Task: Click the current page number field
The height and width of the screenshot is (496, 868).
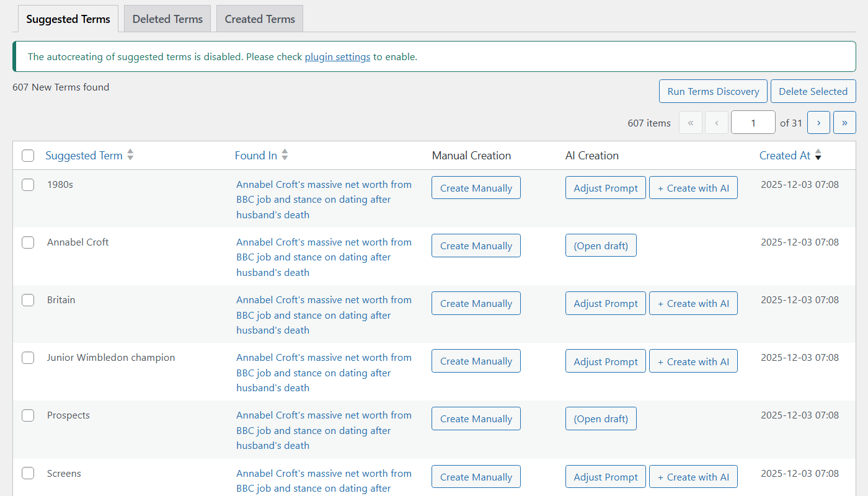Action: (x=753, y=123)
